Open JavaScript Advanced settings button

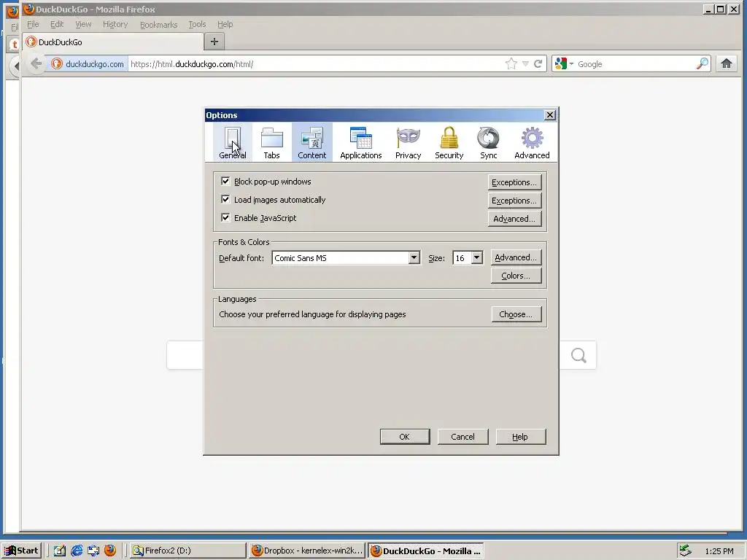[514, 219]
